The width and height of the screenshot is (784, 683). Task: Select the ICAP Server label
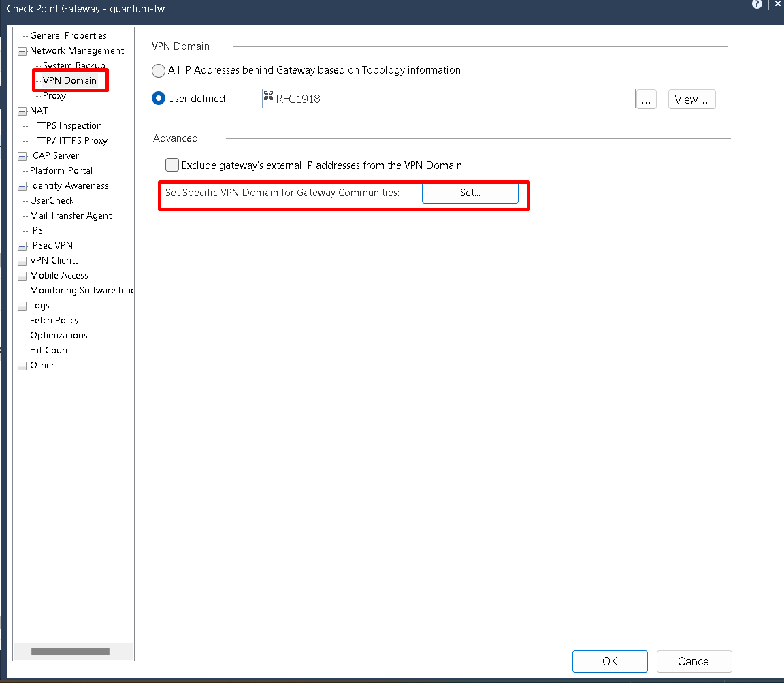pyautogui.click(x=54, y=156)
